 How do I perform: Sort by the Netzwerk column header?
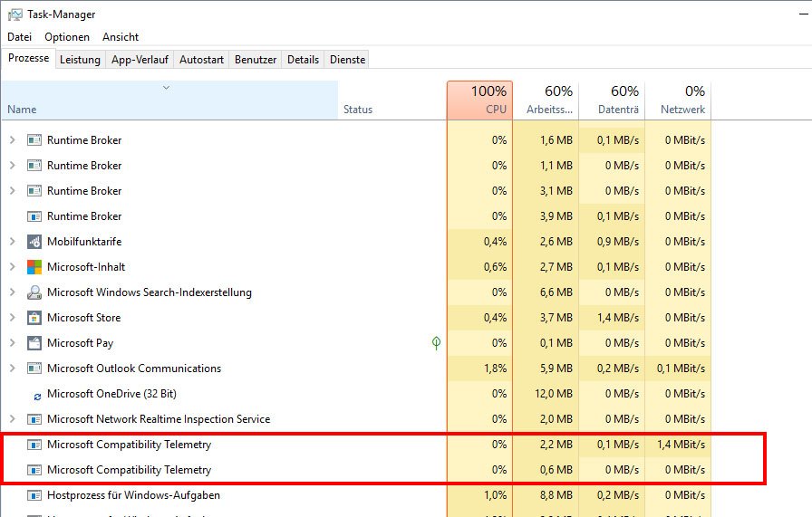(679, 101)
